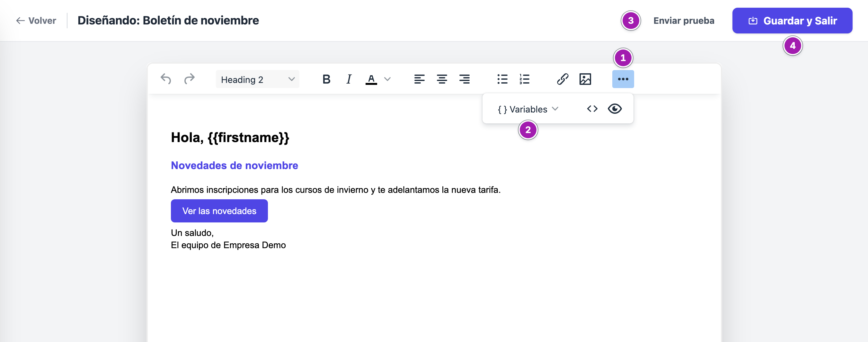Click the heading 'Hola, {{firstname}}'
The image size is (868, 342).
230,138
